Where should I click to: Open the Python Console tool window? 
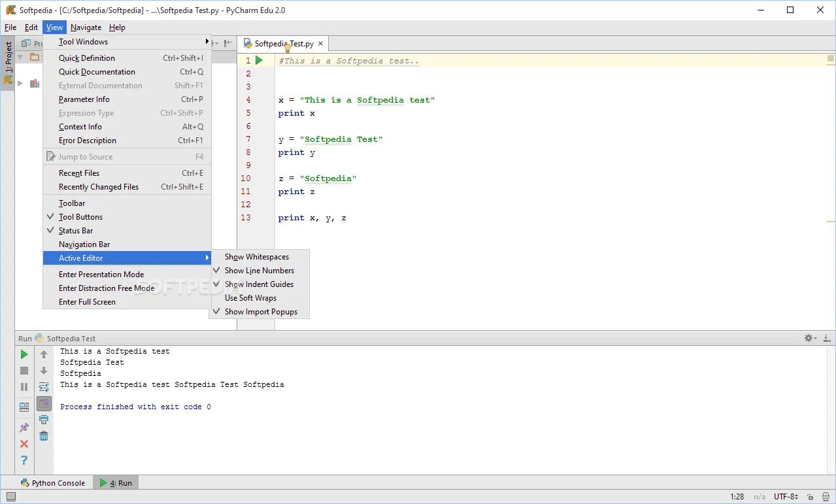(52, 483)
